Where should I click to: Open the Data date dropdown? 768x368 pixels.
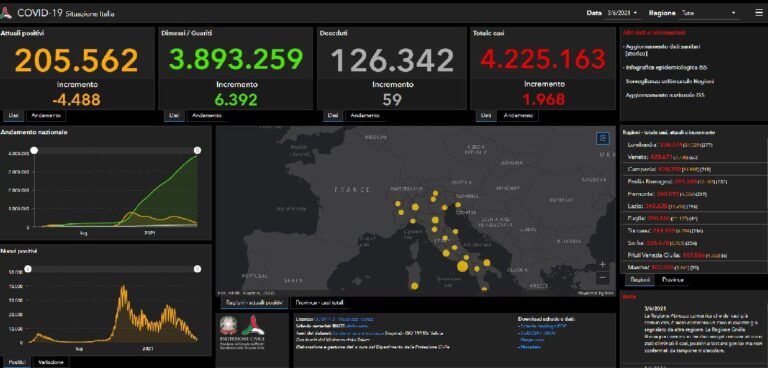(x=623, y=13)
